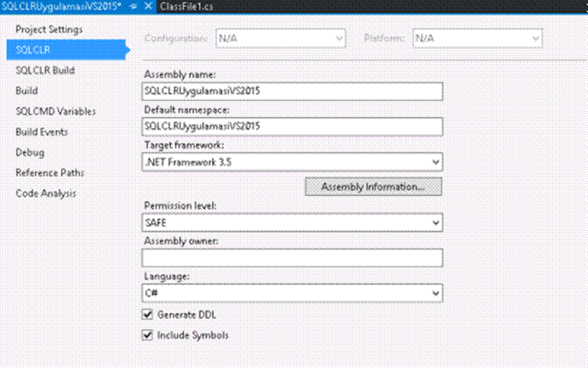Show the Debug settings page
The height and width of the screenshot is (368, 588).
tap(30, 153)
